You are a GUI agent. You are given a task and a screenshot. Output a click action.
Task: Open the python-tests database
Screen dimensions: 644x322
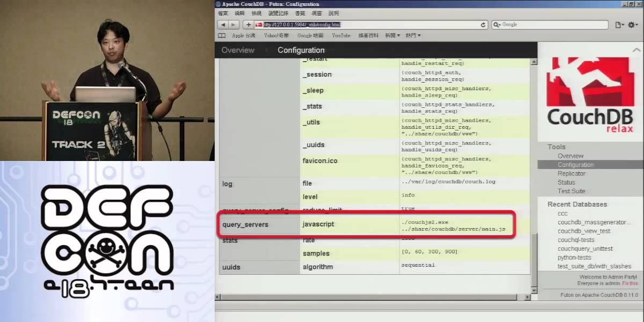click(573, 258)
